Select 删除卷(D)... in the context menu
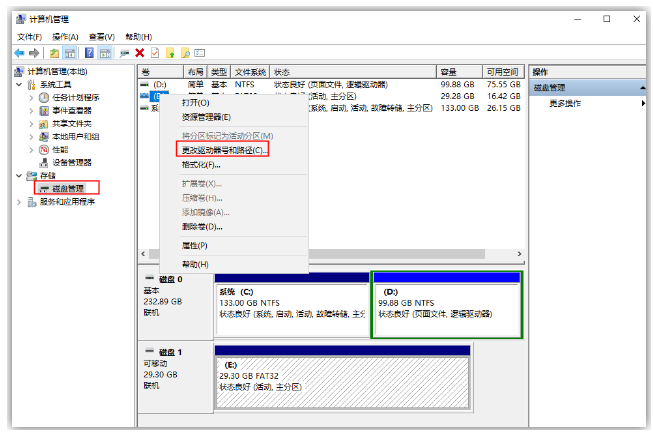 [x=202, y=226]
